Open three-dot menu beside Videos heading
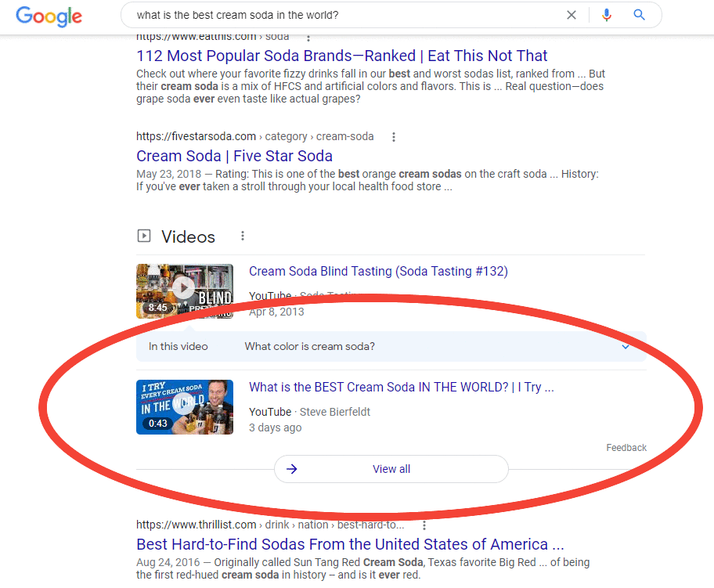Viewport: 714px width, 588px height. [x=242, y=236]
